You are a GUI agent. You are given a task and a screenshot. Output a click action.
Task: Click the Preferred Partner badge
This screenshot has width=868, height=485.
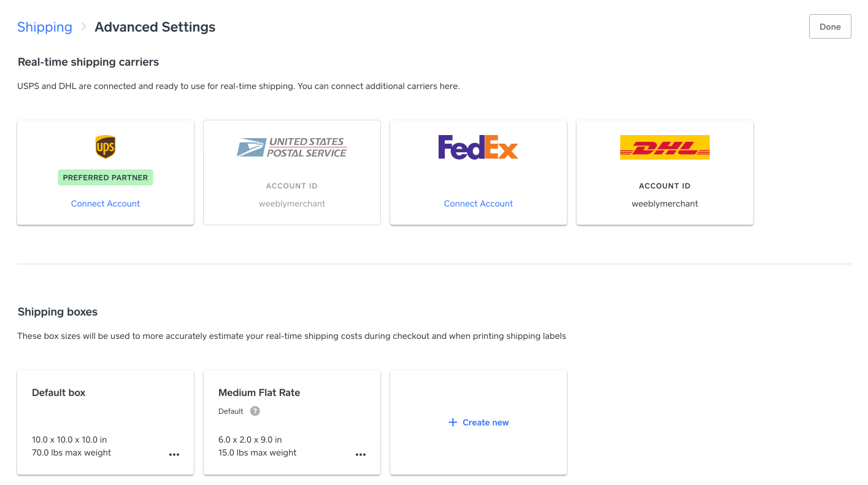coord(106,177)
